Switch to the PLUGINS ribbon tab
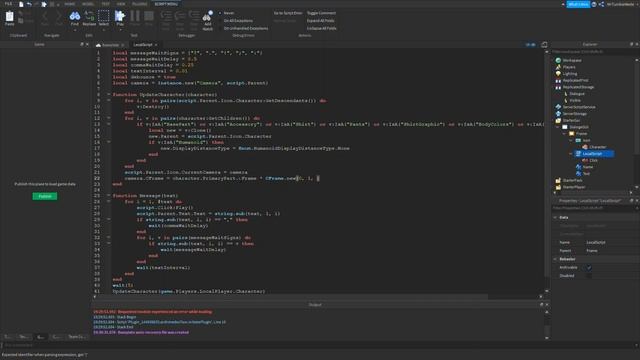The width and height of the screenshot is (640, 360). pyautogui.click(x=139, y=4)
